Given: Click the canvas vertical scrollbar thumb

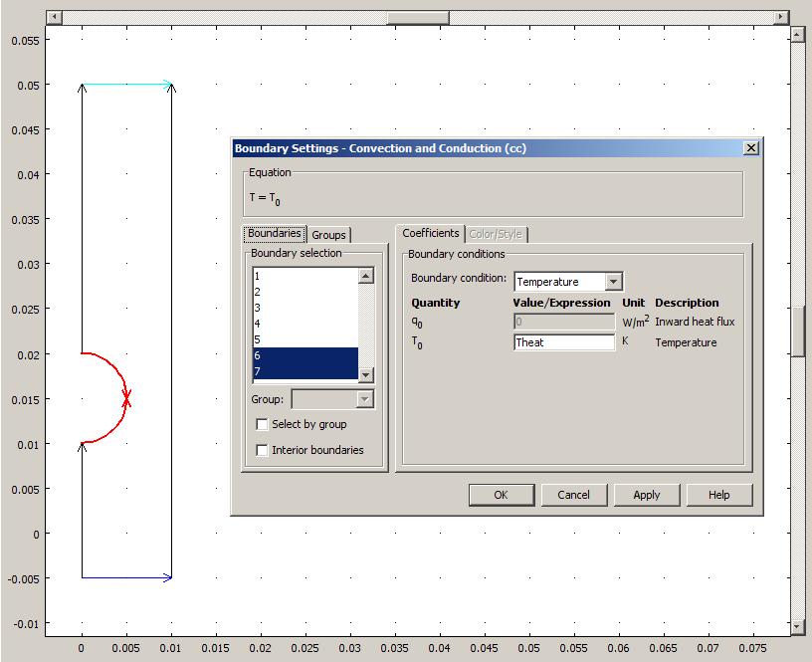Looking at the screenshot, I should tap(797, 331).
